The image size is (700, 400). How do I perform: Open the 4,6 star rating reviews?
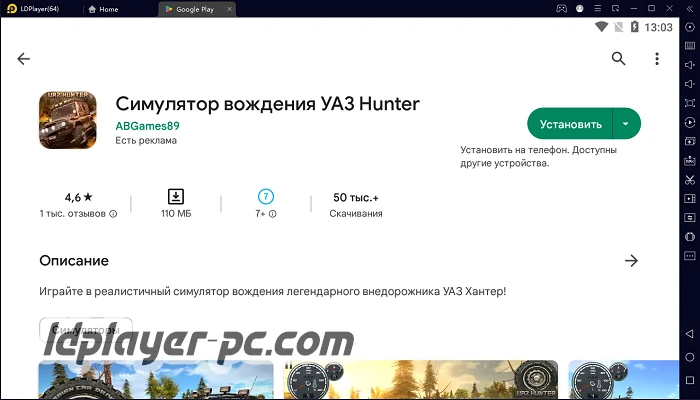click(x=79, y=197)
